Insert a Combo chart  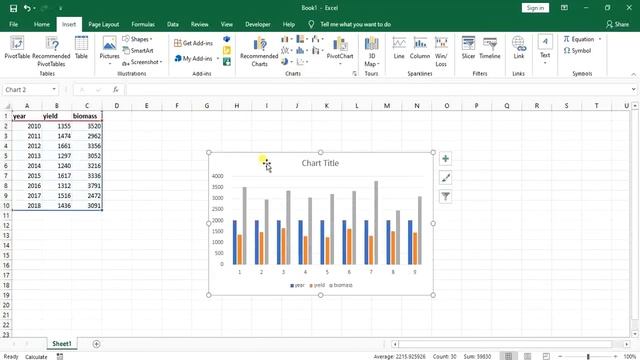click(x=317, y=51)
